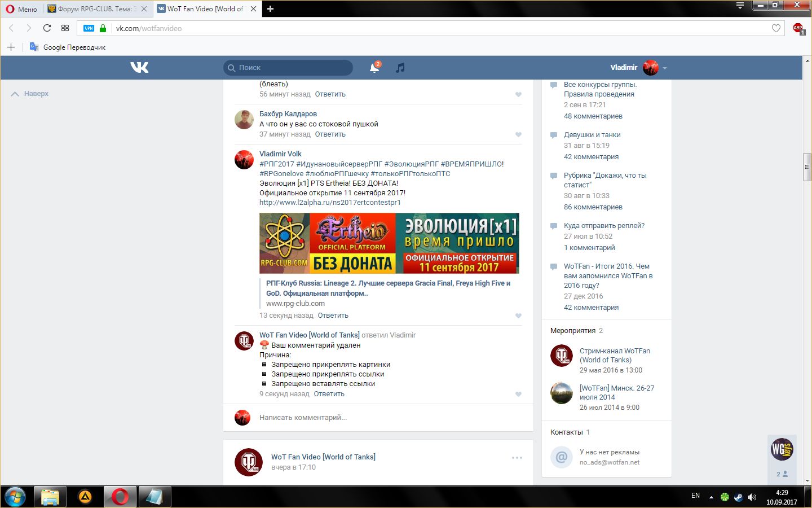
Task: Reload the current page
Action: coord(47,28)
